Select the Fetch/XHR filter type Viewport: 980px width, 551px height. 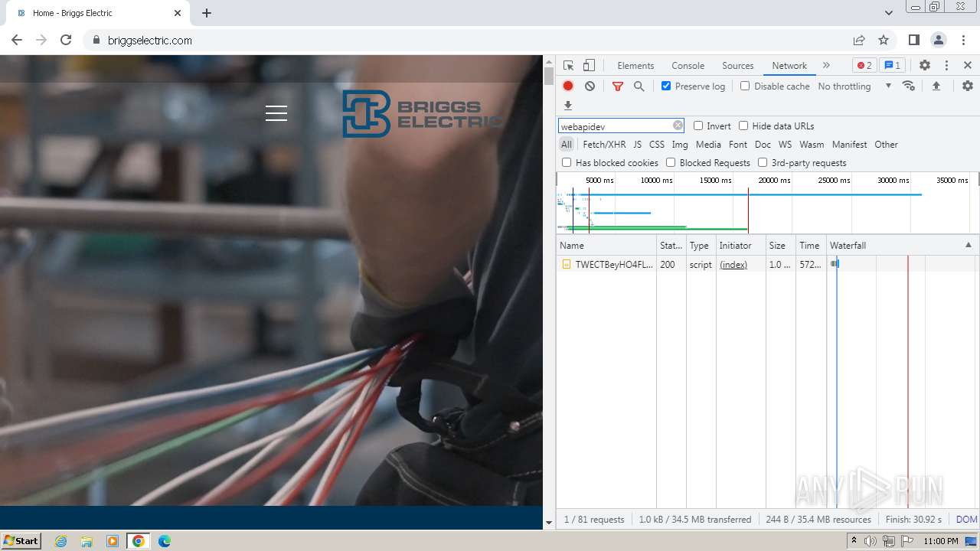tap(604, 145)
